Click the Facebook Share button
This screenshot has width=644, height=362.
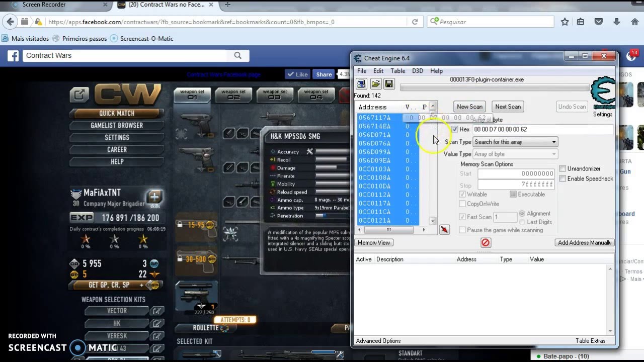point(324,74)
